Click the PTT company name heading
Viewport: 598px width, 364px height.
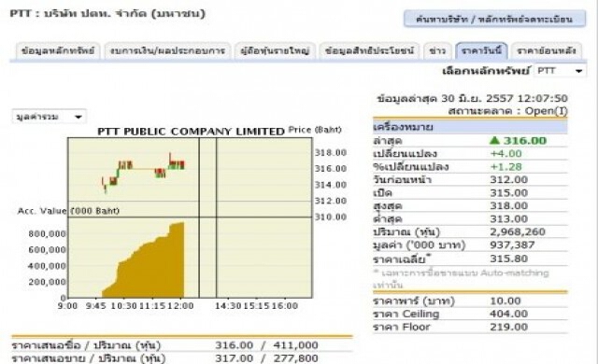click(x=107, y=14)
